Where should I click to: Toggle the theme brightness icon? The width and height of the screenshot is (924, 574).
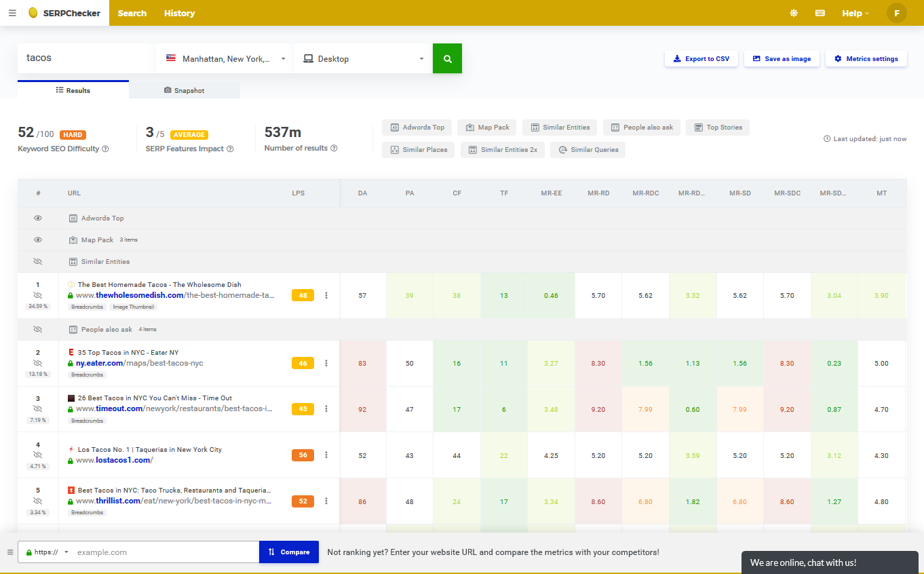click(794, 13)
